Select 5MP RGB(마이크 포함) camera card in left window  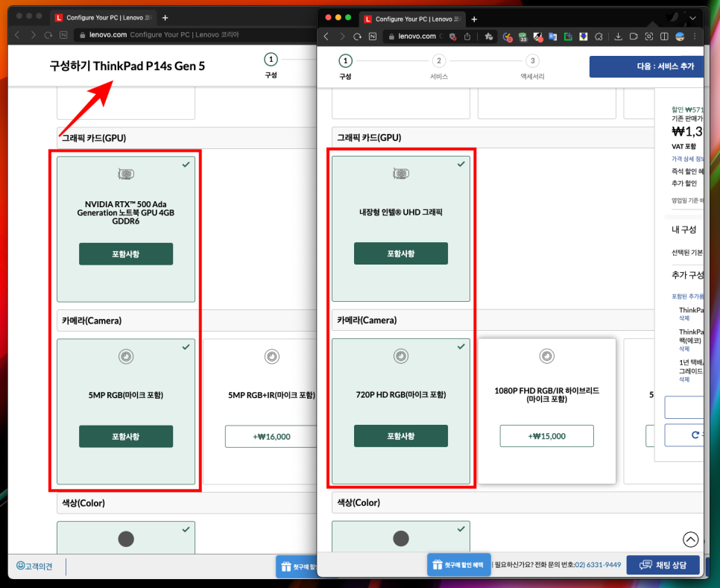pyautogui.click(x=126, y=411)
